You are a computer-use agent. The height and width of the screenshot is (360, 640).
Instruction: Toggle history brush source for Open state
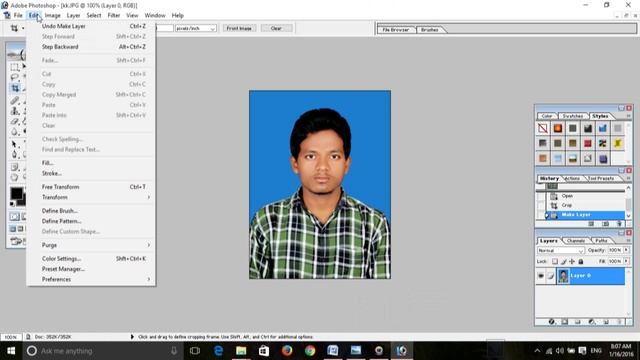541,196
